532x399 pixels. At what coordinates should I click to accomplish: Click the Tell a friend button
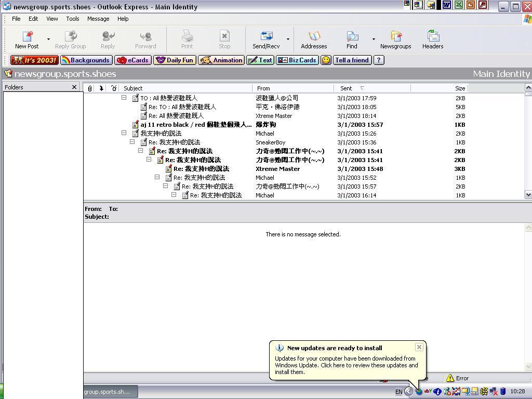click(x=352, y=60)
